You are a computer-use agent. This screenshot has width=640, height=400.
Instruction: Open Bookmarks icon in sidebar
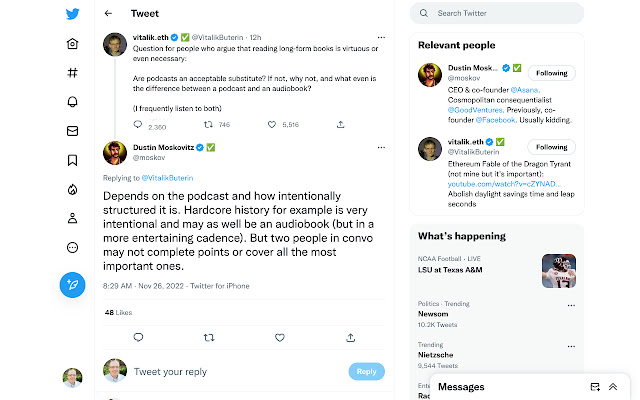(x=72, y=160)
